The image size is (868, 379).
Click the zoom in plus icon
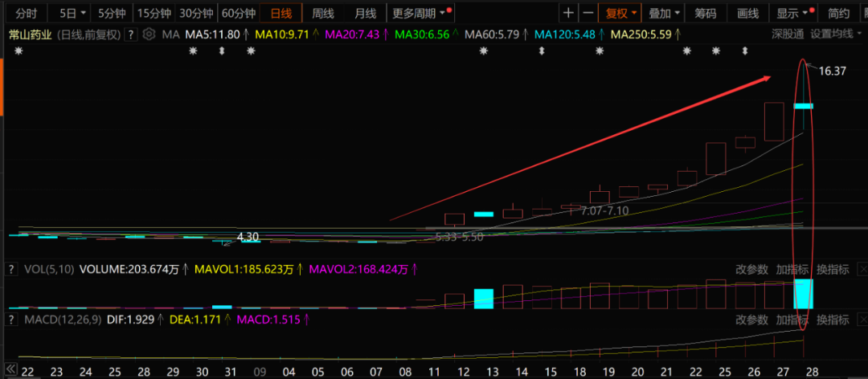coord(568,14)
